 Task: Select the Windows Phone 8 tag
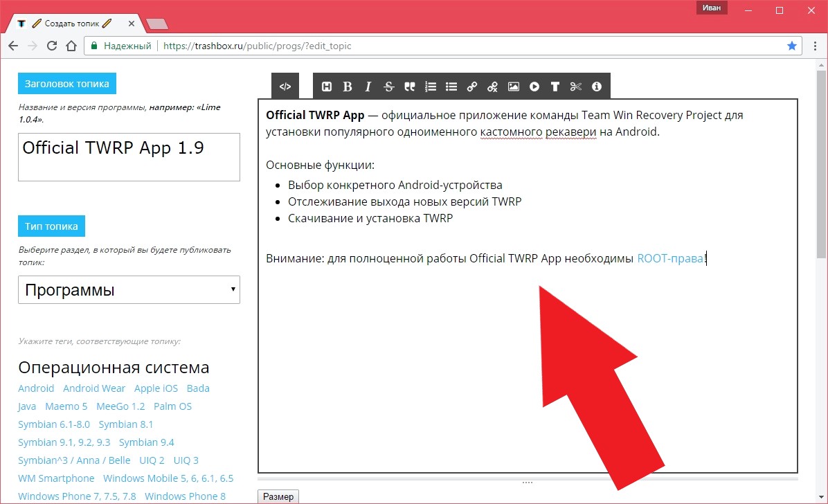click(x=185, y=496)
